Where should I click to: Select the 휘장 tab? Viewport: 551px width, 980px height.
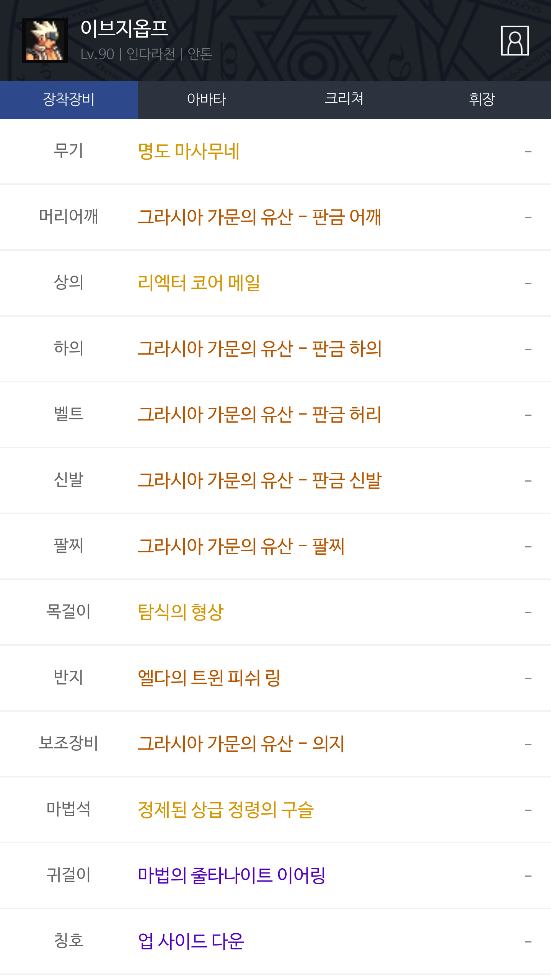coord(482,100)
